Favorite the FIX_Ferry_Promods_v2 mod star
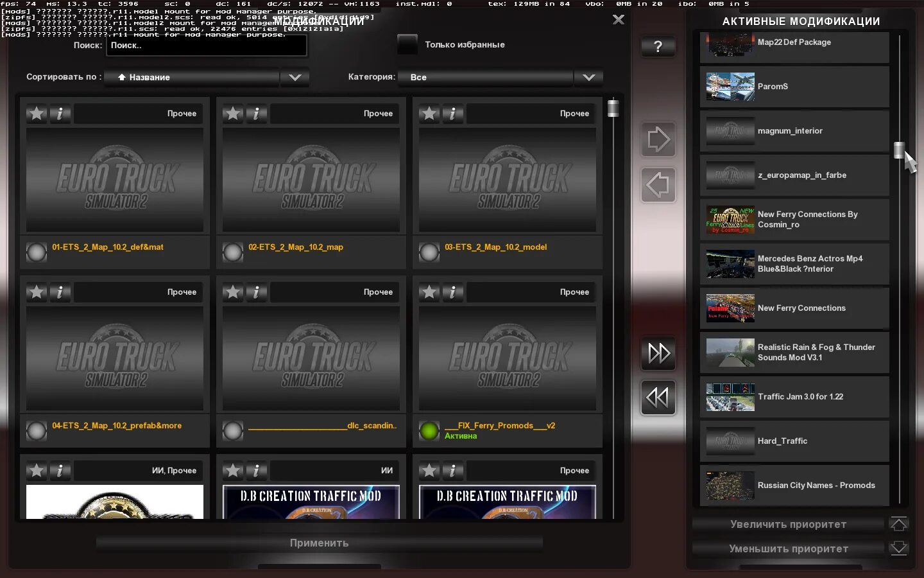Viewport: 924px width, 578px height. 429,292
